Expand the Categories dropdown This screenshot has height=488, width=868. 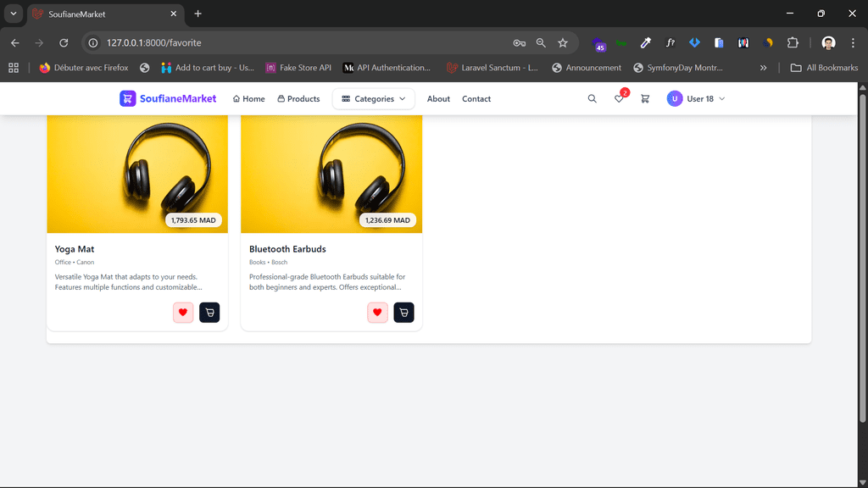[374, 98]
